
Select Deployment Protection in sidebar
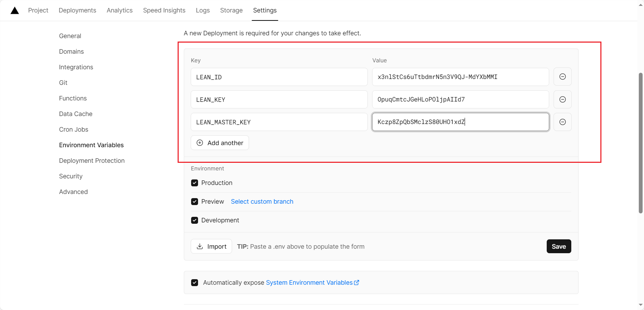pos(92,161)
